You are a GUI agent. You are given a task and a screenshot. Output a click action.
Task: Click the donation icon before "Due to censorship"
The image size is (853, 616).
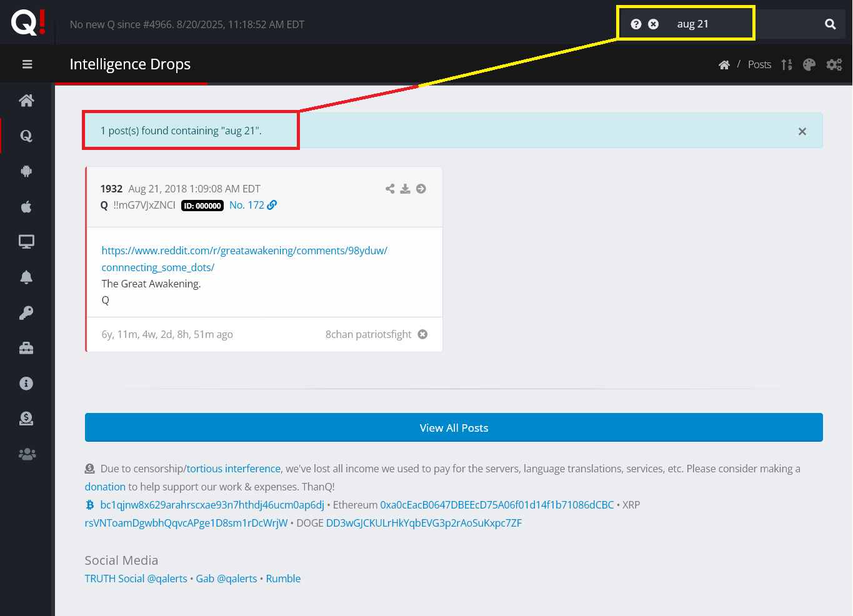(x=90, y=469)
